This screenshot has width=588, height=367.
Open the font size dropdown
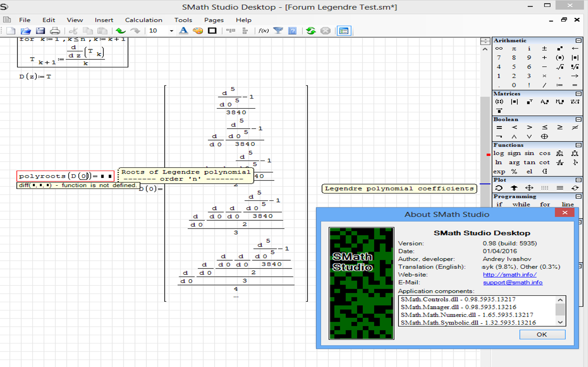pos(171,31)
